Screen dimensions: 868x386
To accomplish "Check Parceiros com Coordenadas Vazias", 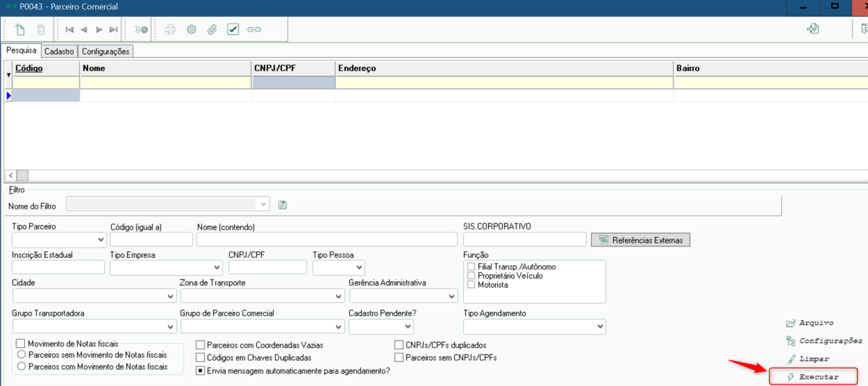I will coord(200,345).
